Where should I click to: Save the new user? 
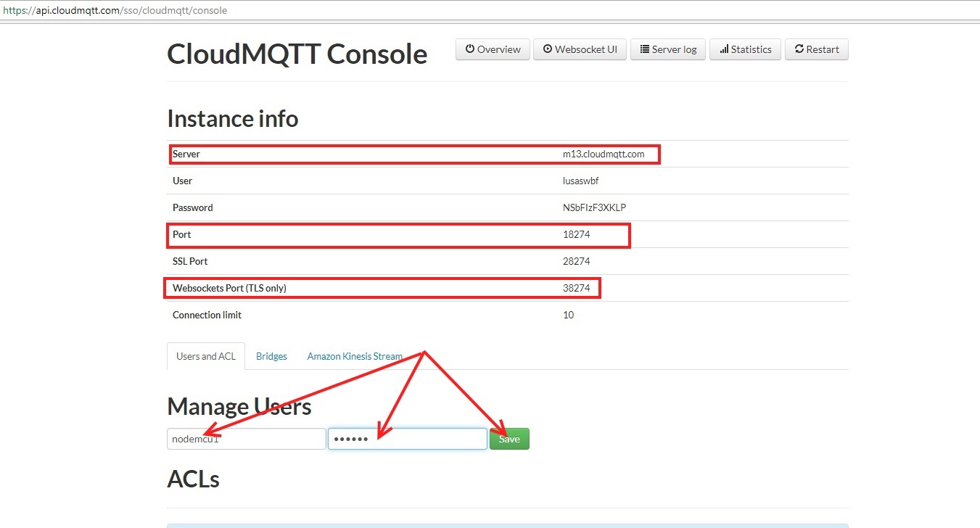point(509,439)
